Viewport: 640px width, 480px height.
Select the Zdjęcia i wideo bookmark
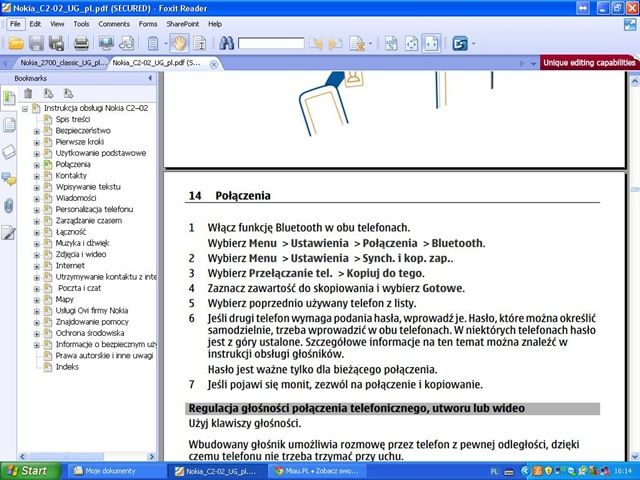[x=81, y=254]
